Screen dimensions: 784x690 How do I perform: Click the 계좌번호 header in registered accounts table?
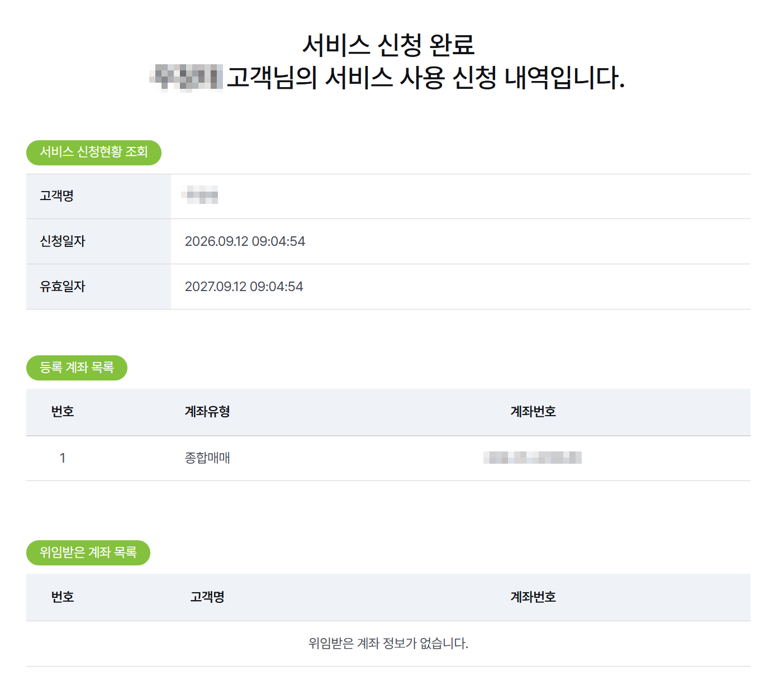(x=533, y=412)
